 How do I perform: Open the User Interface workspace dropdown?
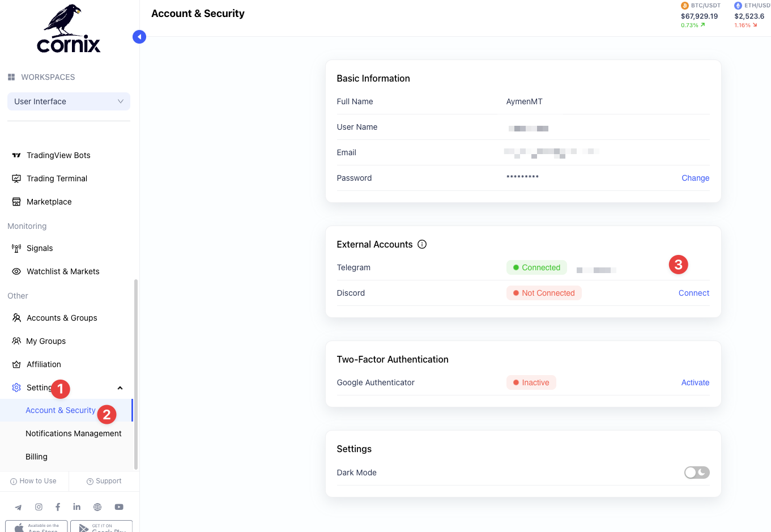pos(69,101)
